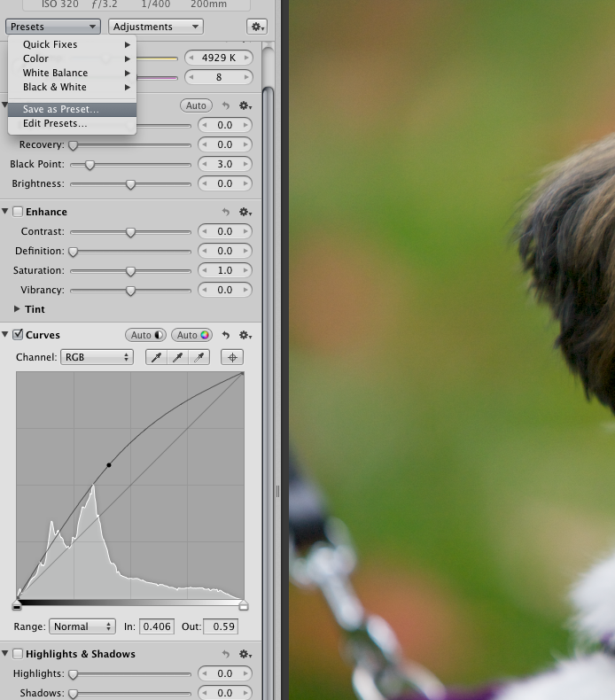Choose Save as Preset…
Viewport: 615px width, 700px height.
[72, 109]
